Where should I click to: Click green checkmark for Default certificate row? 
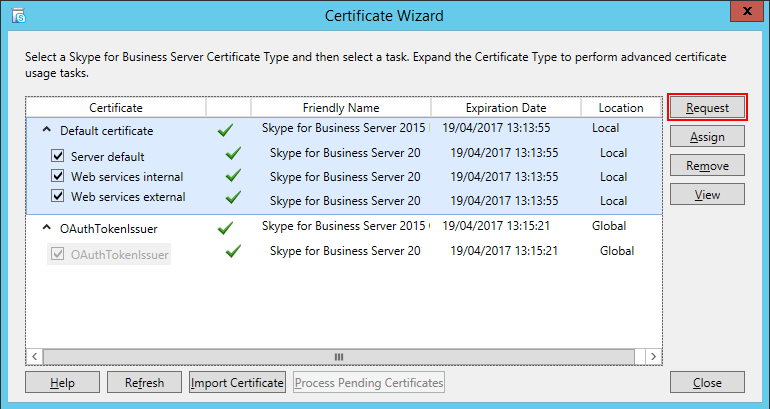(225, 130)
